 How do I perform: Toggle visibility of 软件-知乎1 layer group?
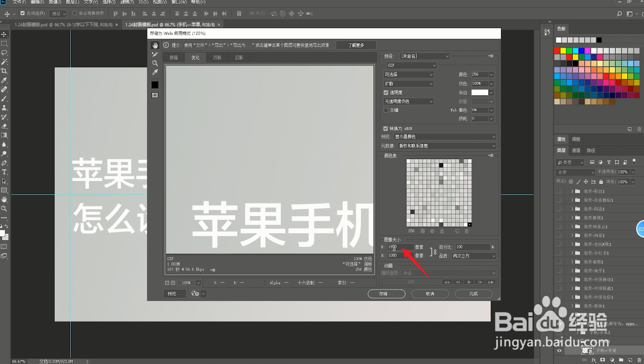559,271
